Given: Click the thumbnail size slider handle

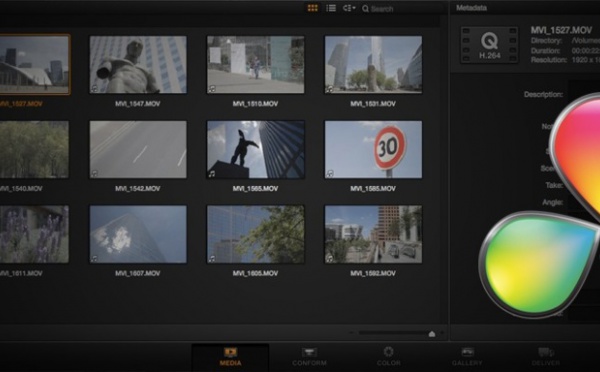Looking at the screenshot, I should click(x=432, y=334).
